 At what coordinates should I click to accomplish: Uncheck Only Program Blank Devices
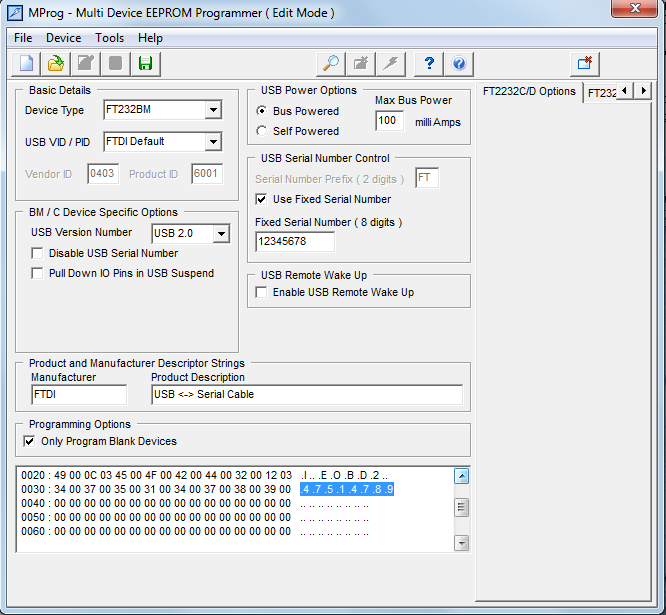click(x=29, y=441)
